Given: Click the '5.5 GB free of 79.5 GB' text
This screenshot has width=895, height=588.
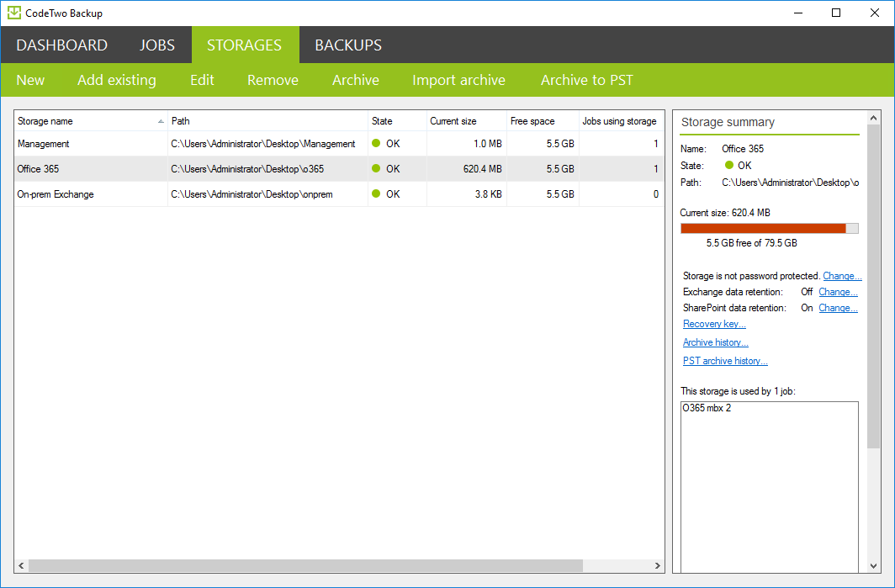Looking at the screenshot, I should [751, 242].
